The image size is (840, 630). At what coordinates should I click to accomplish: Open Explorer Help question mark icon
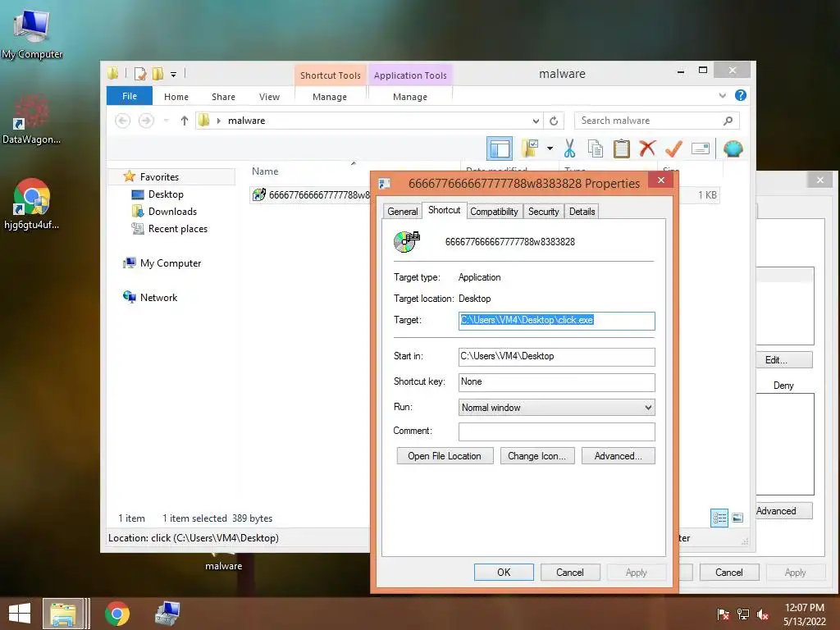point(741,95)
